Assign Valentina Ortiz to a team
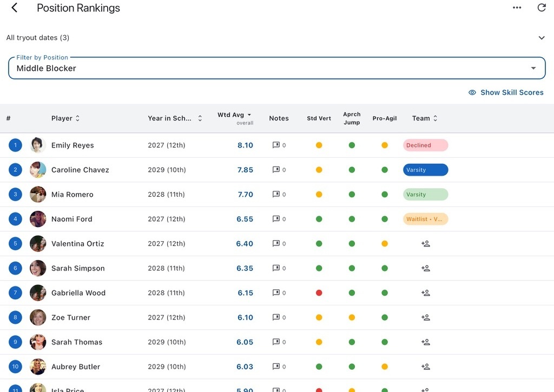The width and height of the screenshot is (554, 392). click(425, 244)
